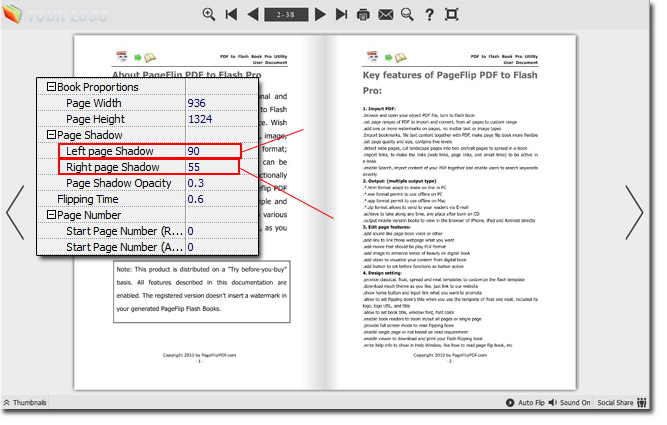Select the Page Height value 1324
Viewport: 667px width, 425px height.
(x=200, y=119)
